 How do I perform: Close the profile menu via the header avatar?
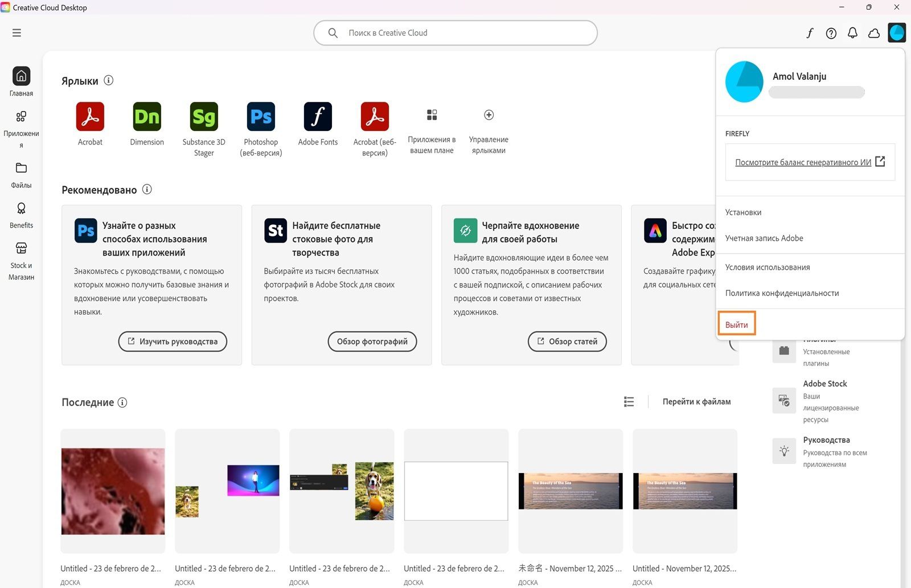897,32
